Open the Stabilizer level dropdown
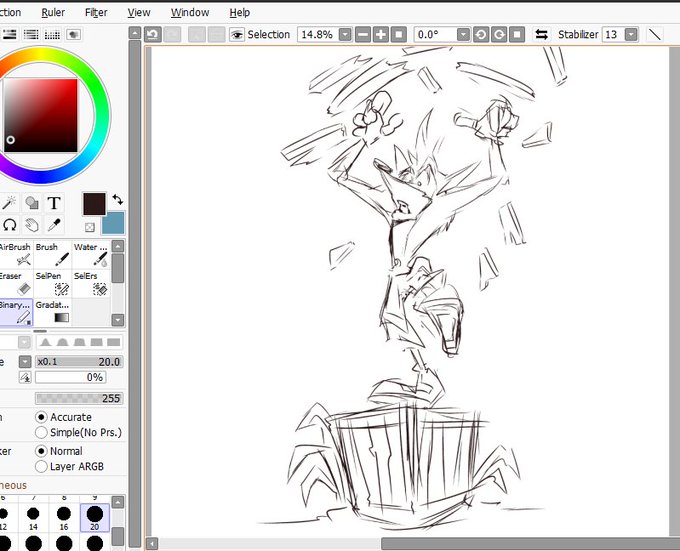Viewport: 680px width, 551px height. pos(631,35)
